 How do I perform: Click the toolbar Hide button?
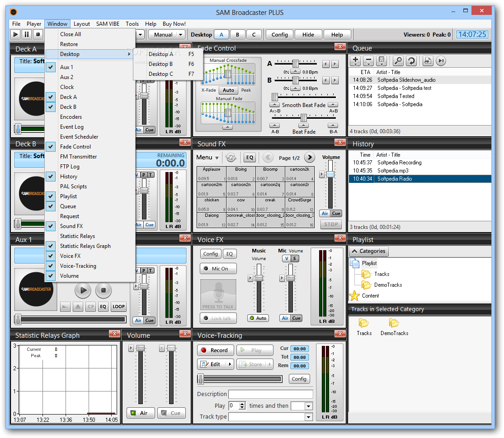point(308,35)
